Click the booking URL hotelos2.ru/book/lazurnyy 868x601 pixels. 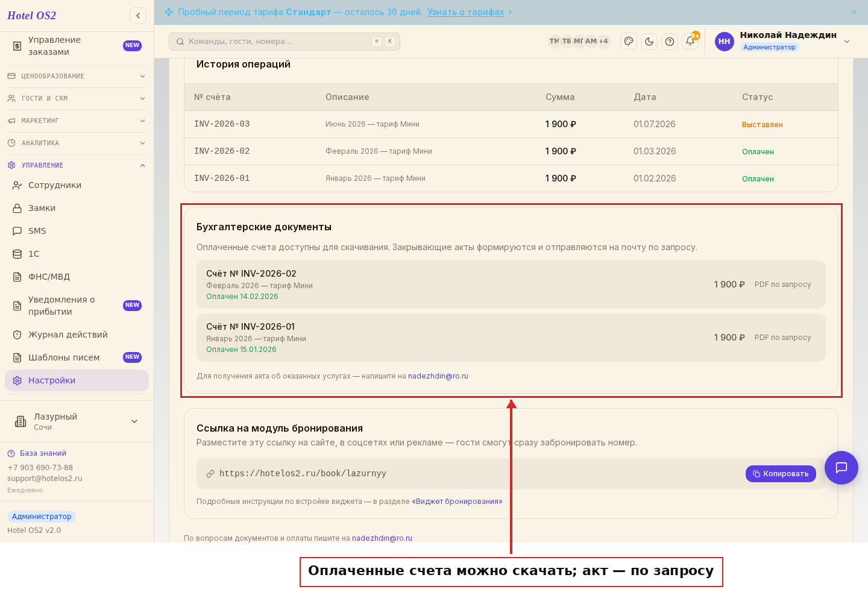click(303, 474)
